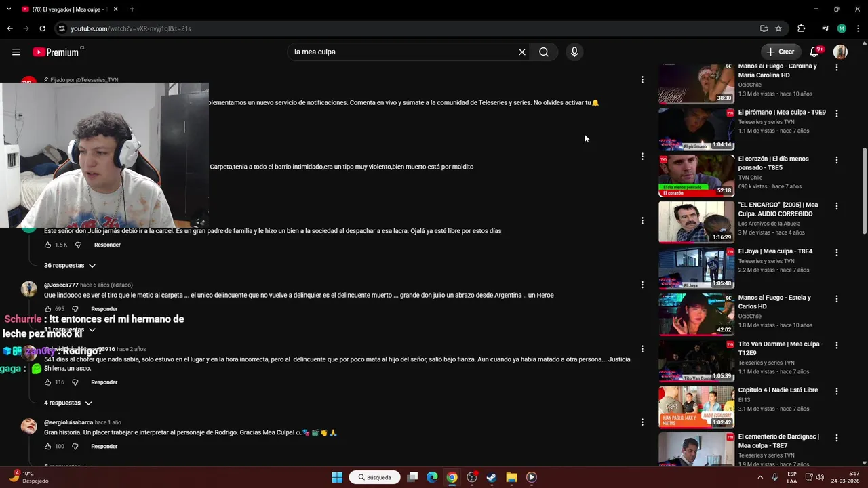The image size is (868, 488).
Task: Open @sergioluisabarca channel link
Action: click(68, 422)
